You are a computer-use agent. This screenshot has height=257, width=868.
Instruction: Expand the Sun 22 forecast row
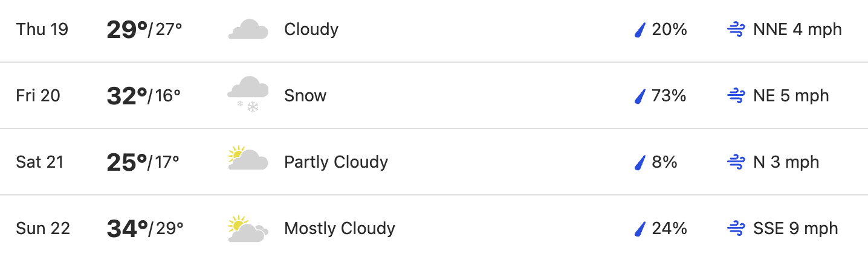[434, 227]
